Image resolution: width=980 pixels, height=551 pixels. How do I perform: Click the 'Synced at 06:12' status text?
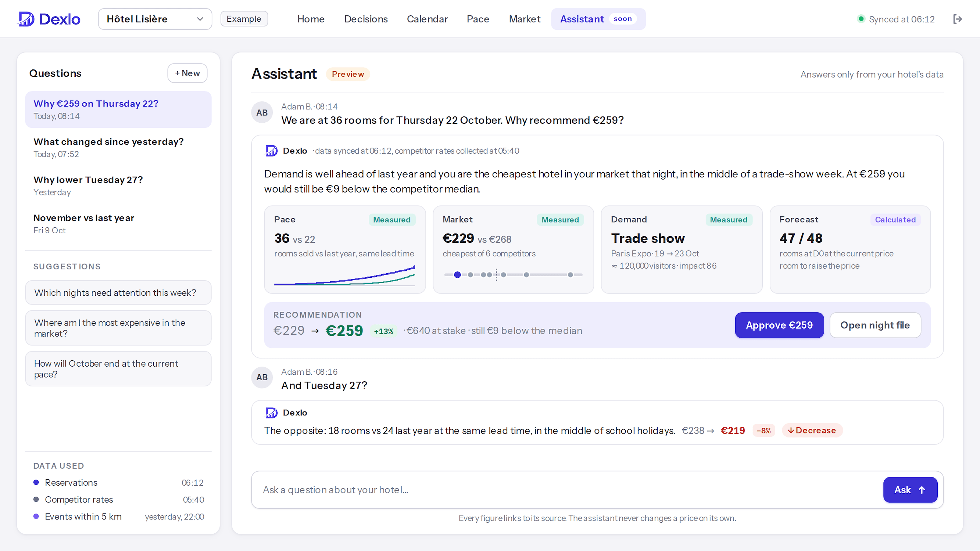[x=902, y=19]
